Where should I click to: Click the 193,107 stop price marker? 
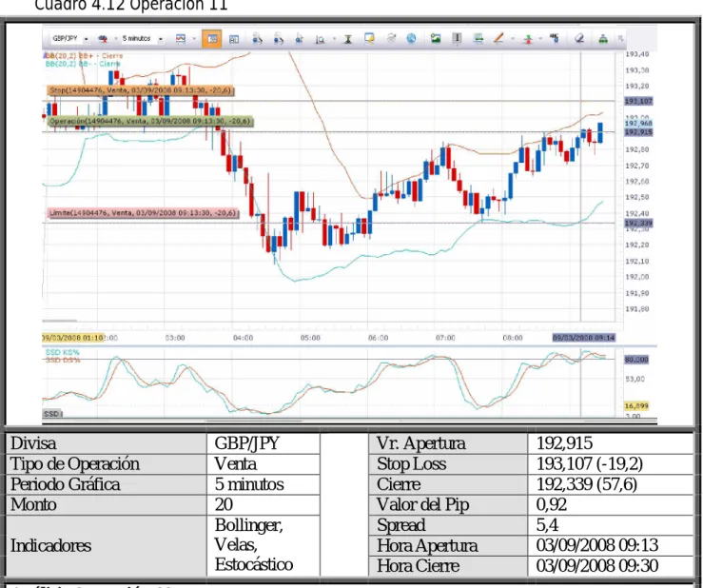point(638,102)
